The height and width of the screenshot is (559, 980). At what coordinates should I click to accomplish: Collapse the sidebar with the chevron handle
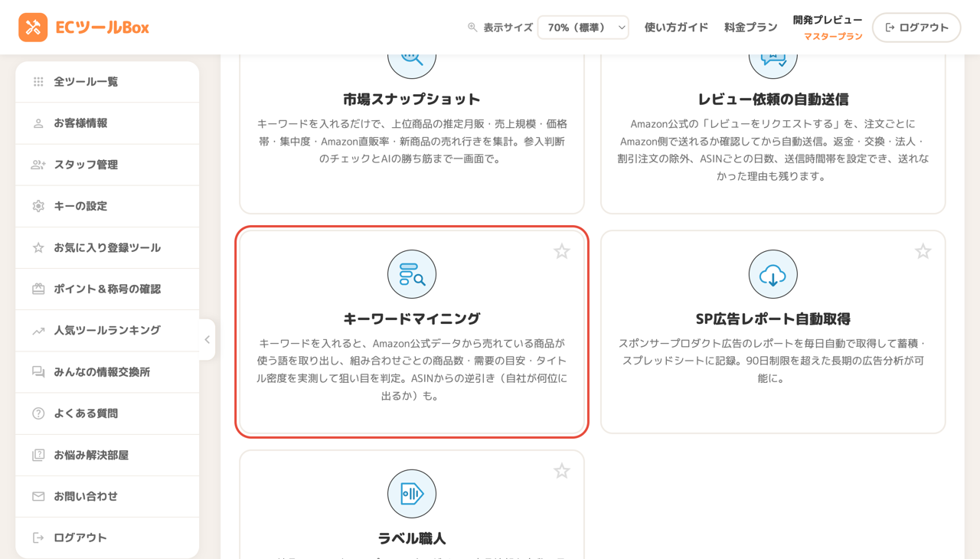(x=207, y=339)
